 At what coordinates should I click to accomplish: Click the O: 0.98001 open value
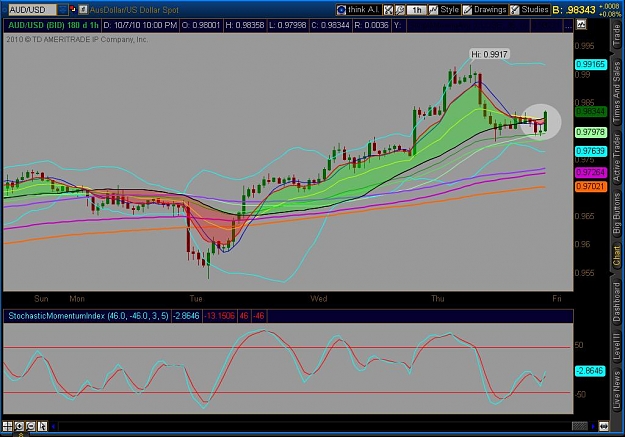tap(201, 26)
